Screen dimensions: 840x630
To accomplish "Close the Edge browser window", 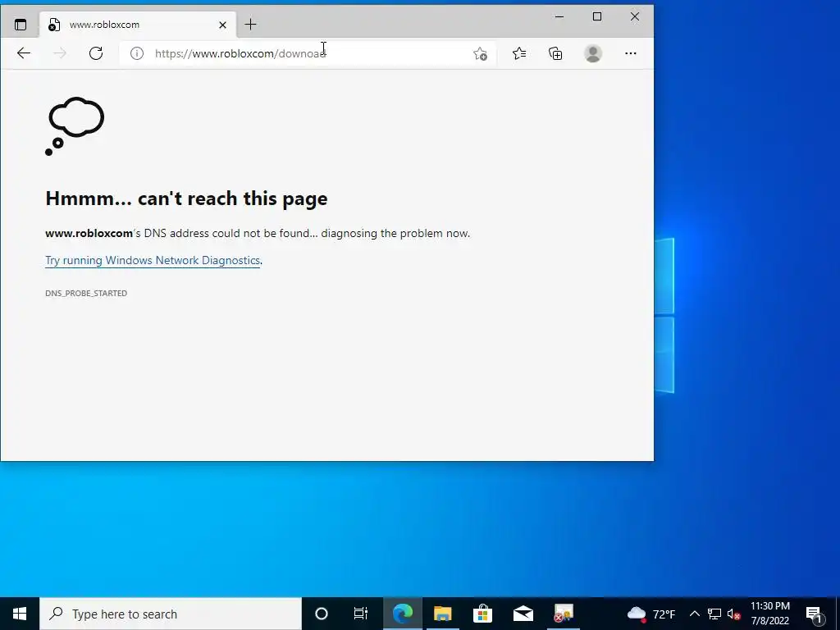I will pyautogui.click(x=635, y=16).
